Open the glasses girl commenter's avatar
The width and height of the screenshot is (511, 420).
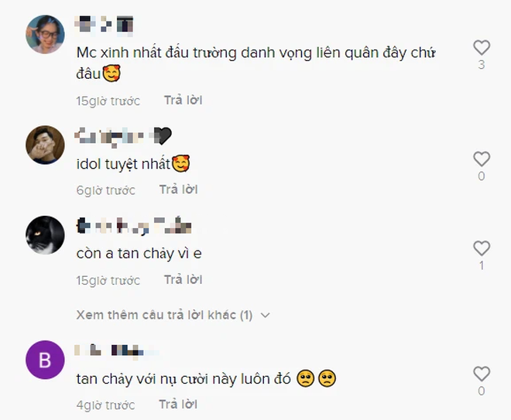(45, 34)
